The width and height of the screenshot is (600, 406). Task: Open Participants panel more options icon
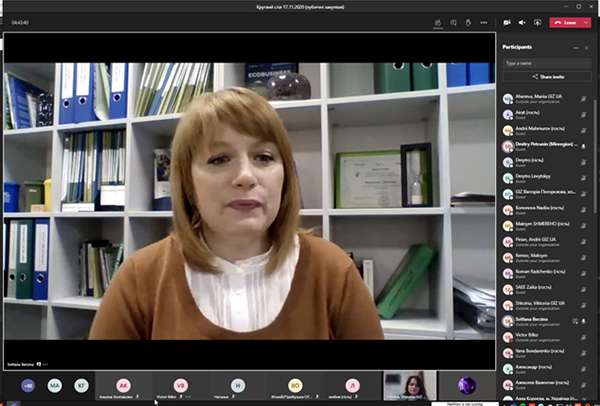576,48
